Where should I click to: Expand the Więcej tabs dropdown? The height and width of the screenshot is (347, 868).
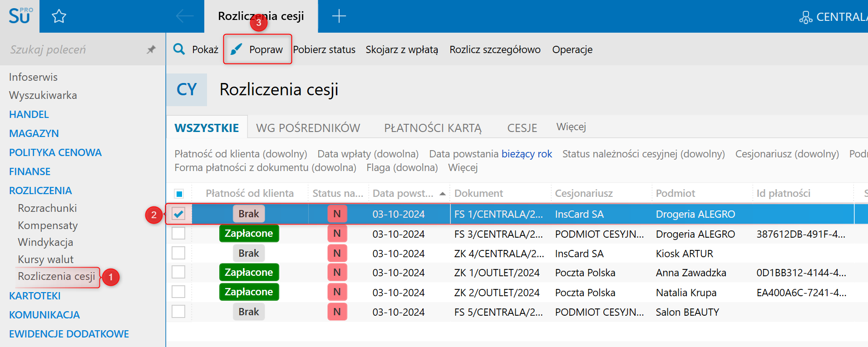click(571, 127)
